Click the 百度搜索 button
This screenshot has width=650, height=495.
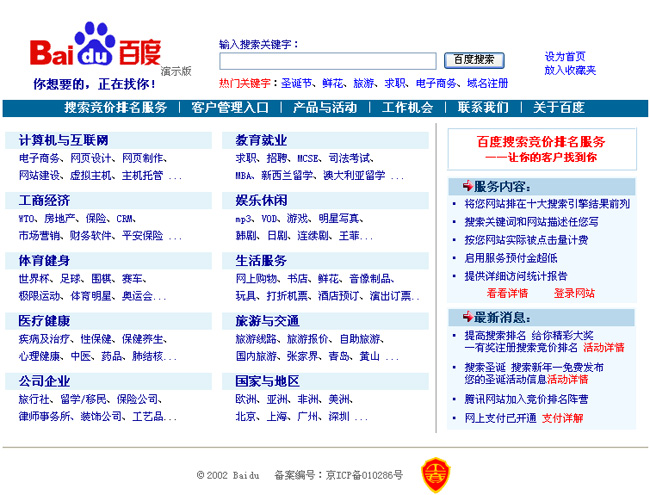(474, 60)
